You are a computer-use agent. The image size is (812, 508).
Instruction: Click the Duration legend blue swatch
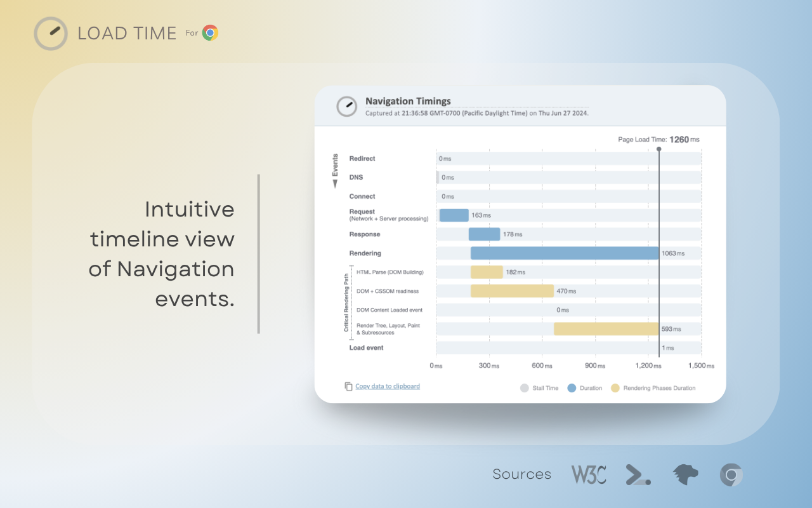pos(572,388)
